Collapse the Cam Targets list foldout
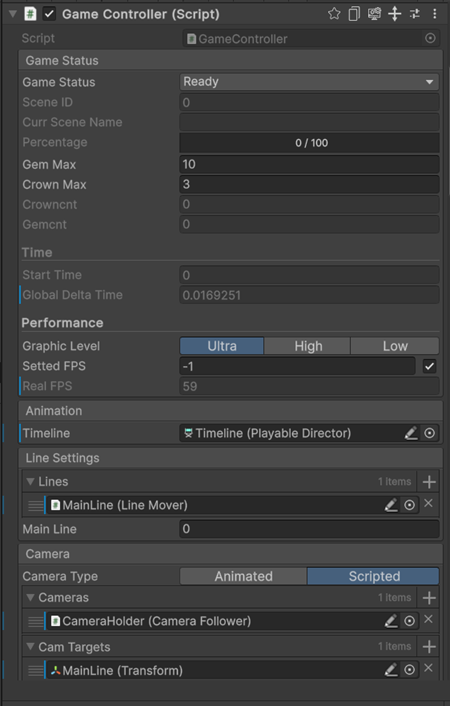This screenshot has width=450, height=706. click(30, 647)
